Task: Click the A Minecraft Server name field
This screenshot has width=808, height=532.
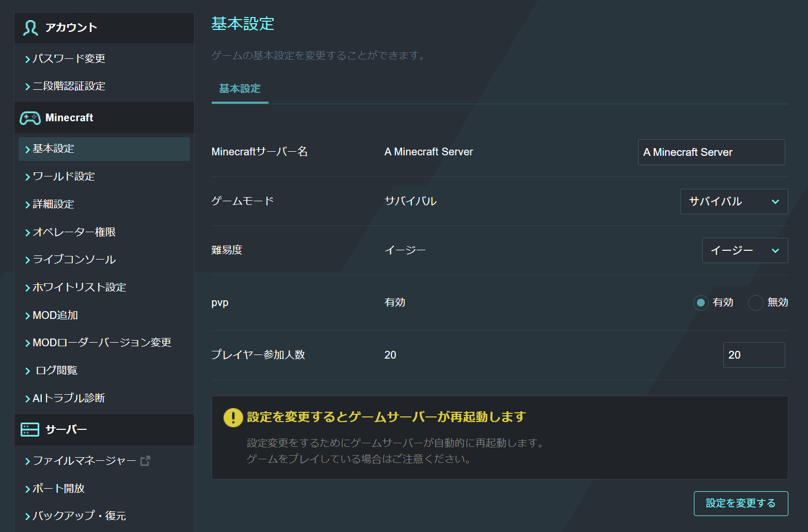Action: click(x=711, y=152)
